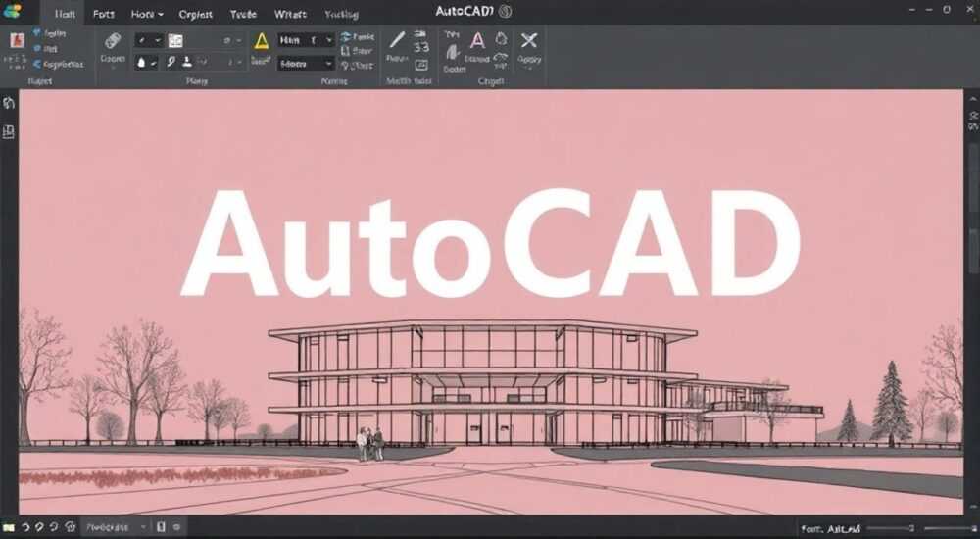Select the large eraser-shaped tool icon
The width and height of the screenshot is (980, 539).
tap(113, 41)
